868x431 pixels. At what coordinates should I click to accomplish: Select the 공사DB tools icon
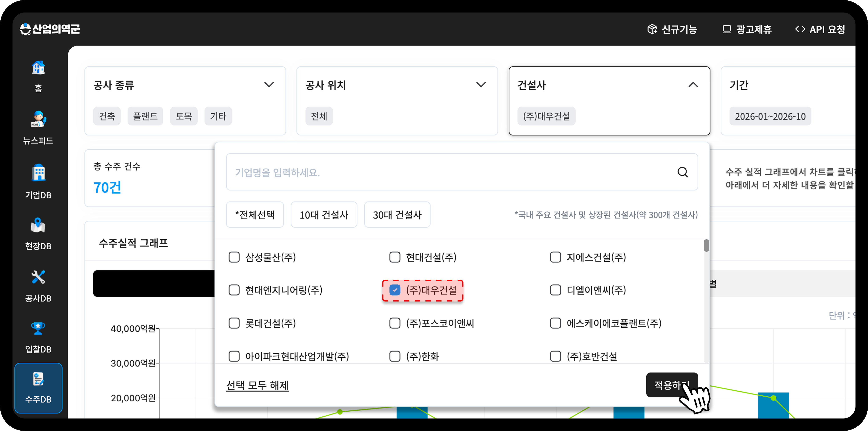tap(38, 277)
